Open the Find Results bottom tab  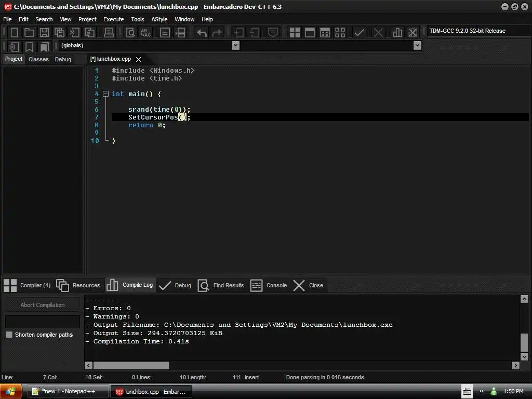221,285
